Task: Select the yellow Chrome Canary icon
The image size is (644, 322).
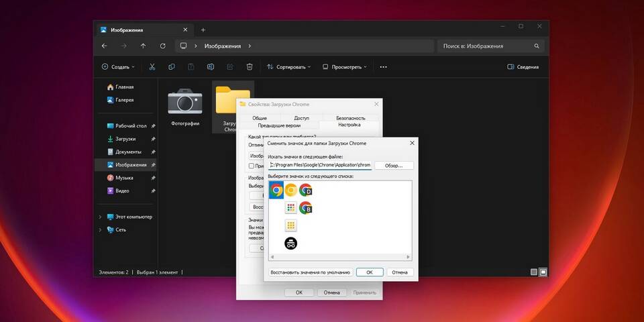Action: click(290, 190)
